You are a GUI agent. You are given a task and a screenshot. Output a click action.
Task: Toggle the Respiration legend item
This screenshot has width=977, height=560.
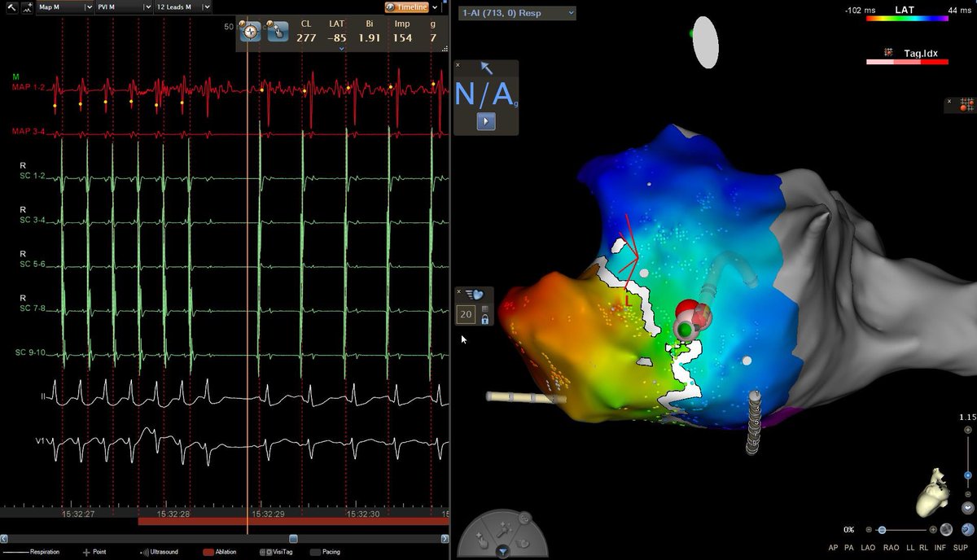[31, 552]
